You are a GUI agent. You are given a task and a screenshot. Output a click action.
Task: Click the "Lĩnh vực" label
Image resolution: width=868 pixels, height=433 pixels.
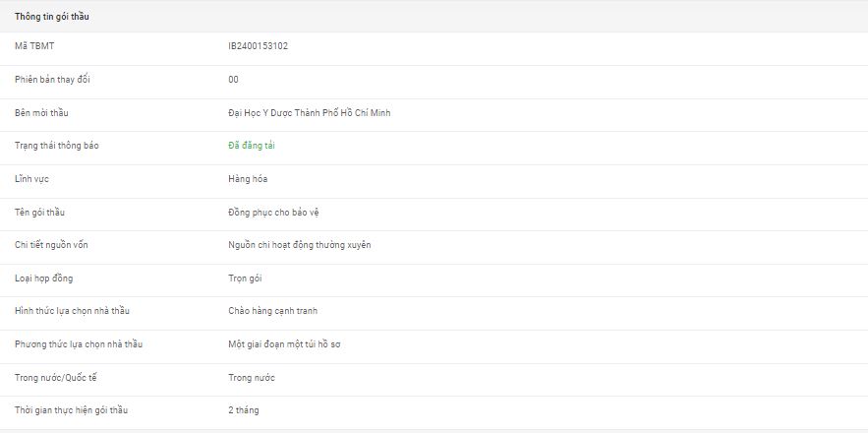pyautogui.click(x=34, y=179)
